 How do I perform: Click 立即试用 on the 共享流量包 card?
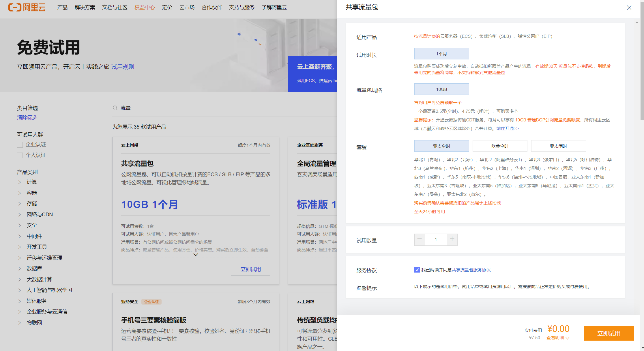click(x=250, y=269)
